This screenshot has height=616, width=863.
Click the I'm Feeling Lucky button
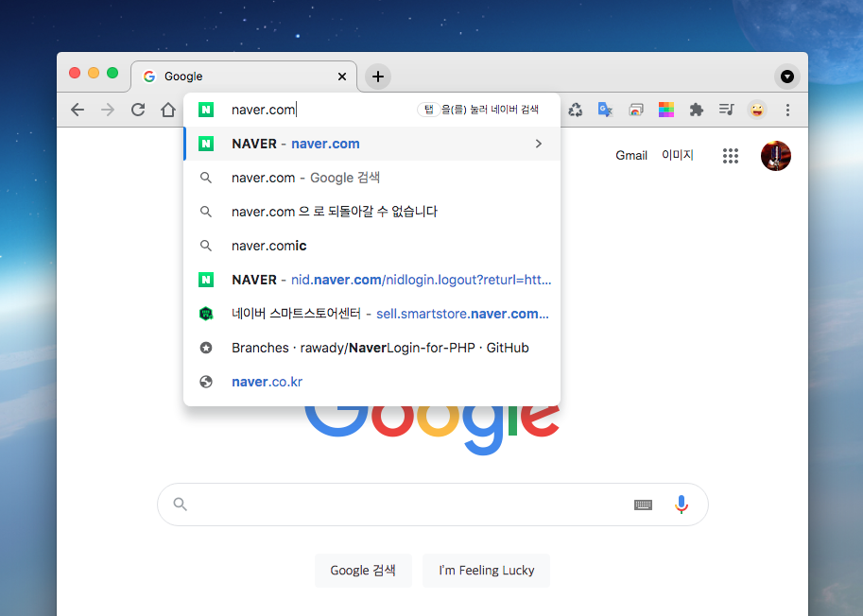486,571
